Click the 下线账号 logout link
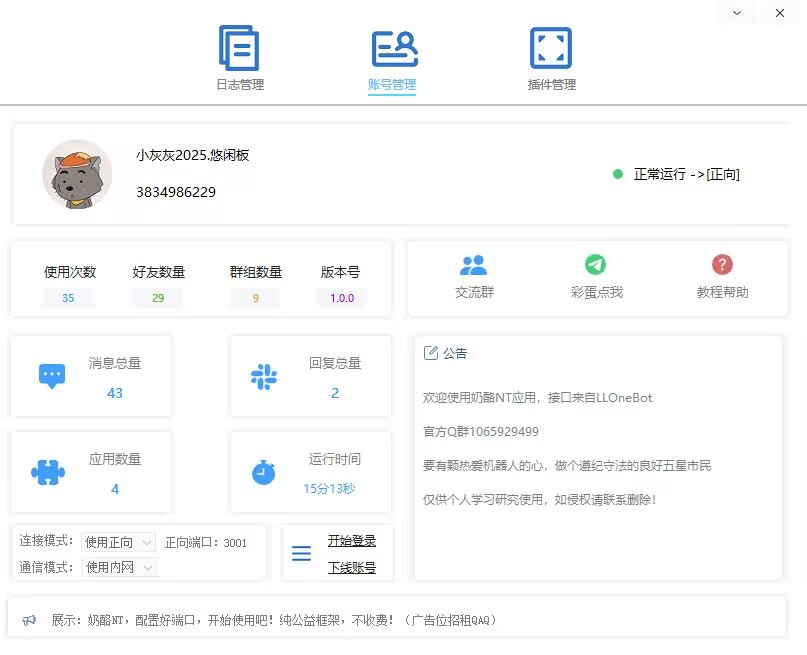This screenshot has height=655, width=807. click(350, 565)
